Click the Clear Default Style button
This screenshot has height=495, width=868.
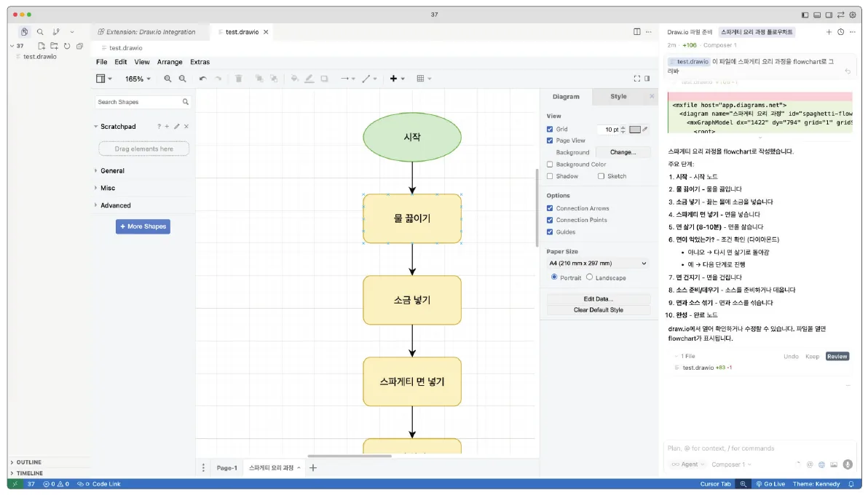point(599,310)
